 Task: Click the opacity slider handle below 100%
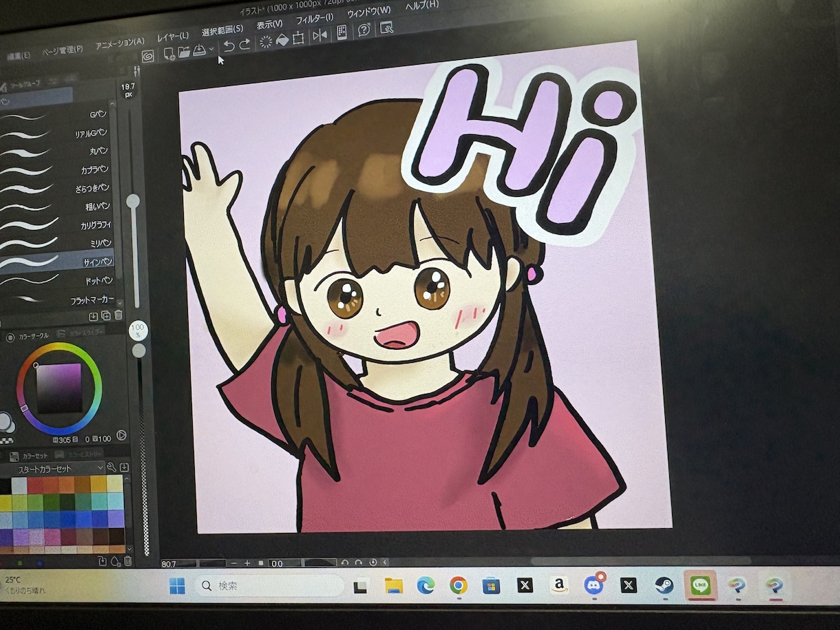click(x=139, y=350)
